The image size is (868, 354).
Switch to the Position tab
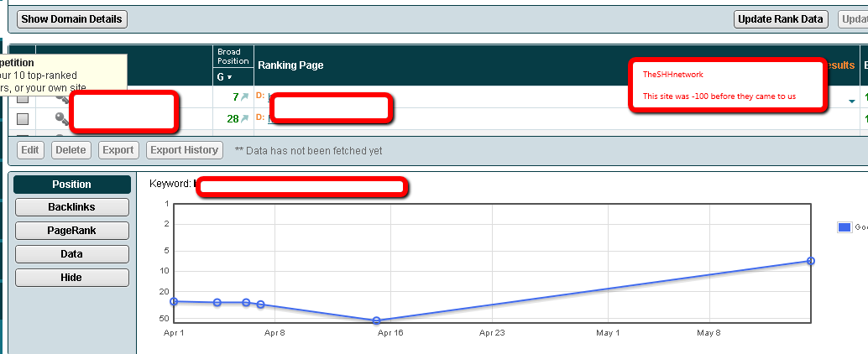(72, 185)
